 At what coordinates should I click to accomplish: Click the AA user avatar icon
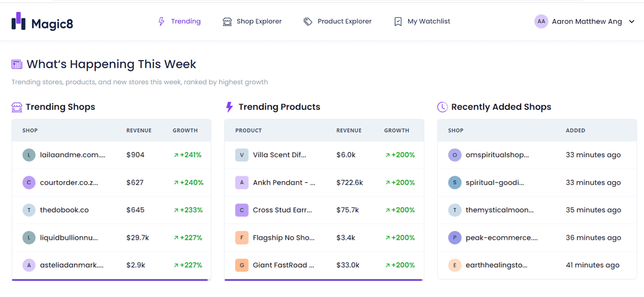[541, 21]
